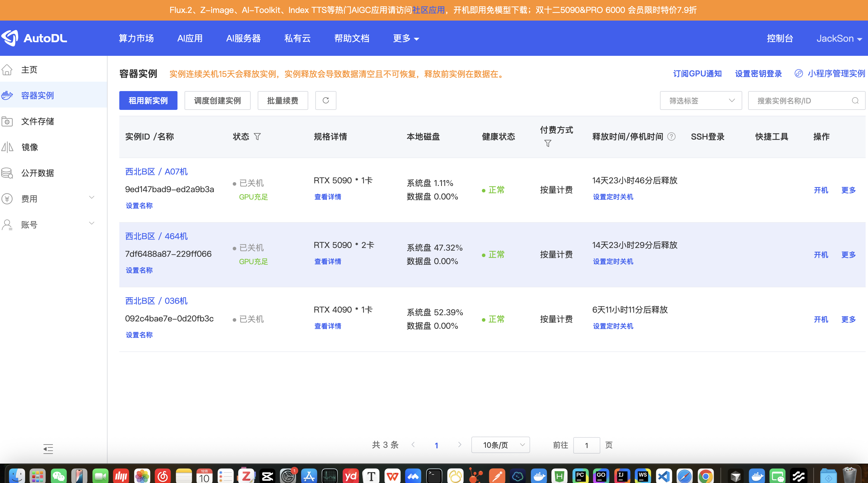Click the search magnifier icon
This screenshot has height=483, width=868.
[855, 101]
